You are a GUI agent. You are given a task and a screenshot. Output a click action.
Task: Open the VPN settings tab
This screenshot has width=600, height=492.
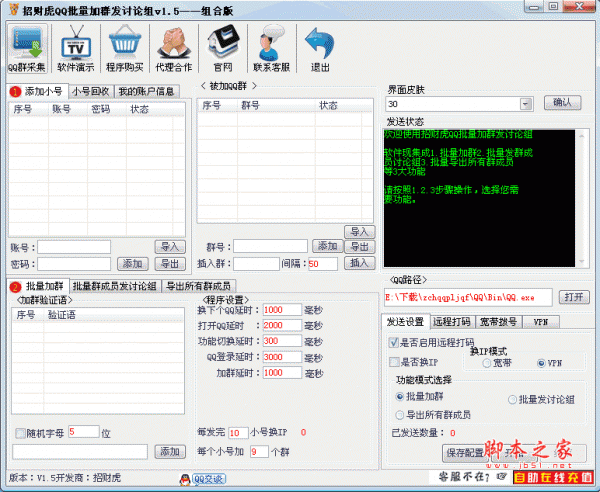click(x=541, y=322)
